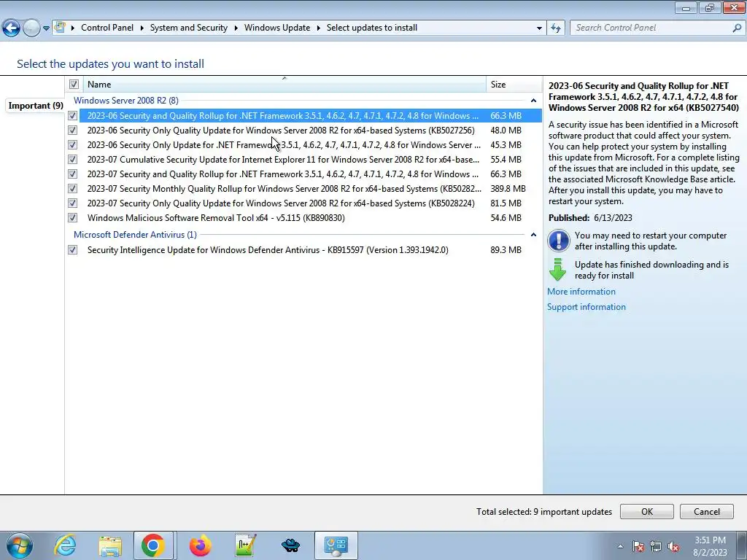The width and height of the screenshot is (747, 560).
Task: Launch Internet Explorer from the taskbar
Action: 64,545
